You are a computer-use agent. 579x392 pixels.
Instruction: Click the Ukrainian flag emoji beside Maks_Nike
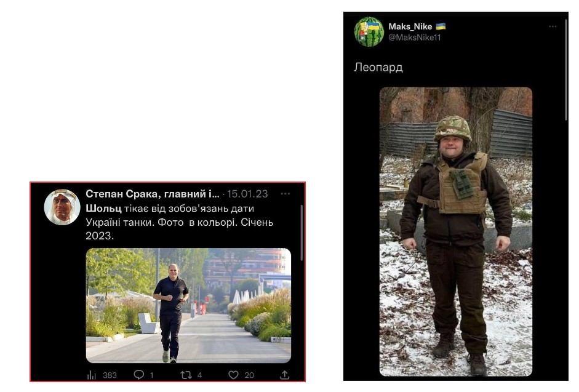click(x=441, y=26)
